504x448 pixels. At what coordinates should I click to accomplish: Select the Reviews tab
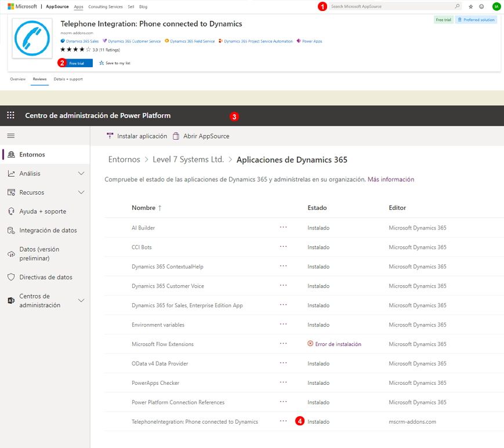39,79
